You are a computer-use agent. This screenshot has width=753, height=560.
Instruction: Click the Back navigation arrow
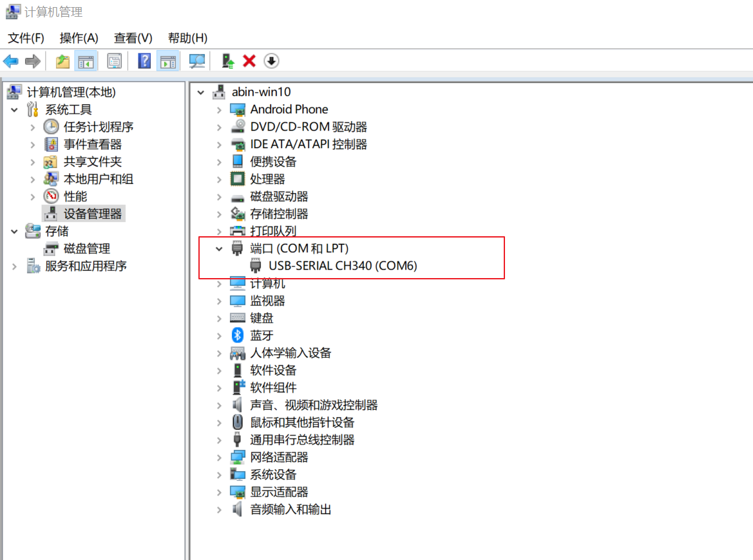click(x=11, y=61)
